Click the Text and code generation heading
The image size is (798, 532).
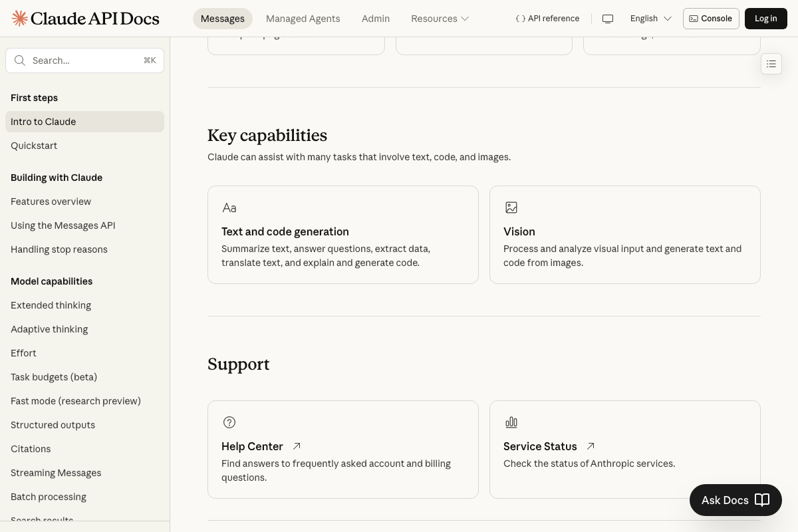click(285, 231)
